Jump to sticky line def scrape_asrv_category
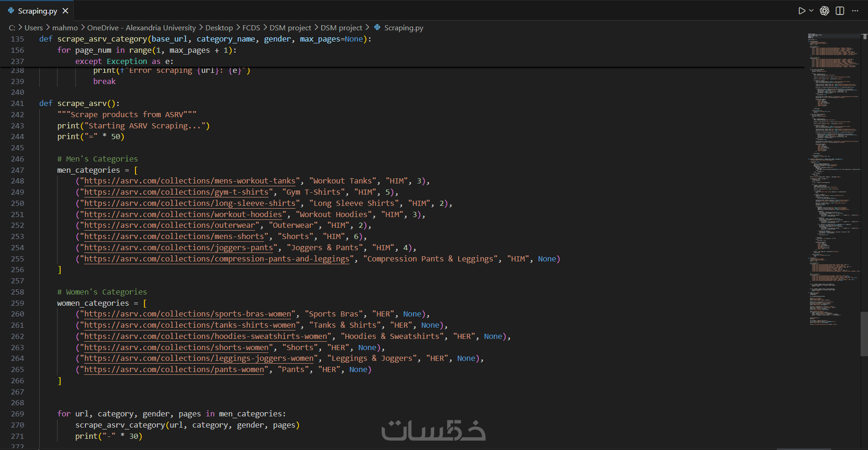The height and width of the screenshot is (450, 868). (206, 39)
